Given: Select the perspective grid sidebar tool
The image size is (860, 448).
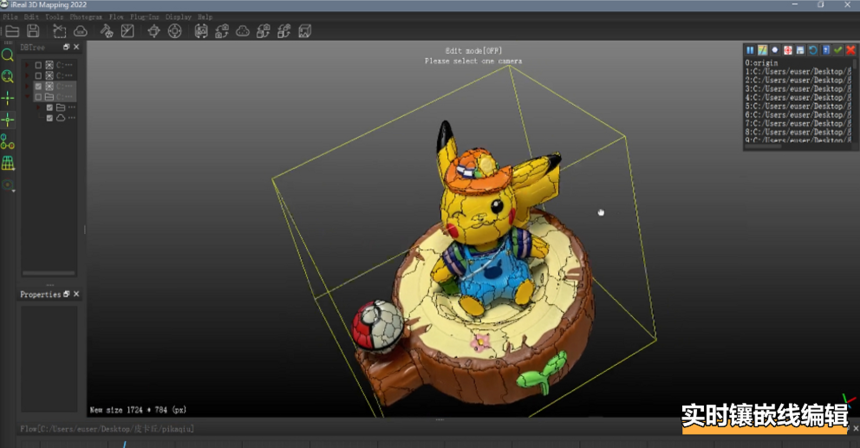Looking at the screenshot, I should click(x=8, y=163).
